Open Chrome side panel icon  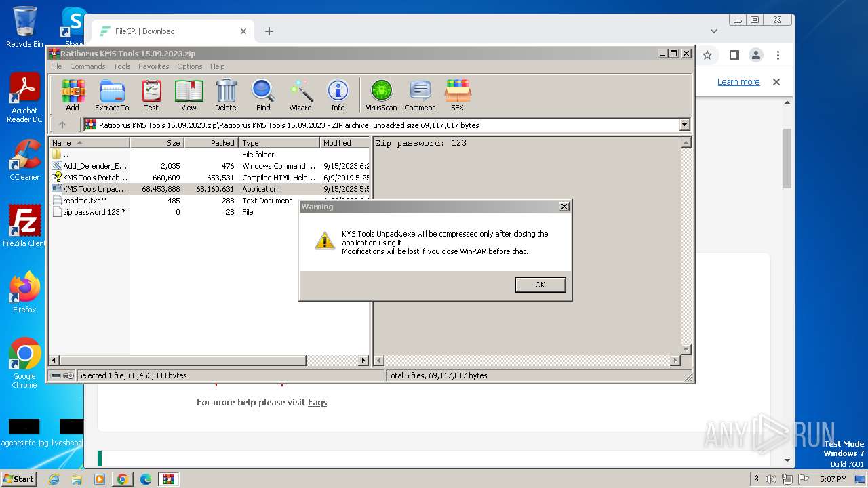[734, 55]
